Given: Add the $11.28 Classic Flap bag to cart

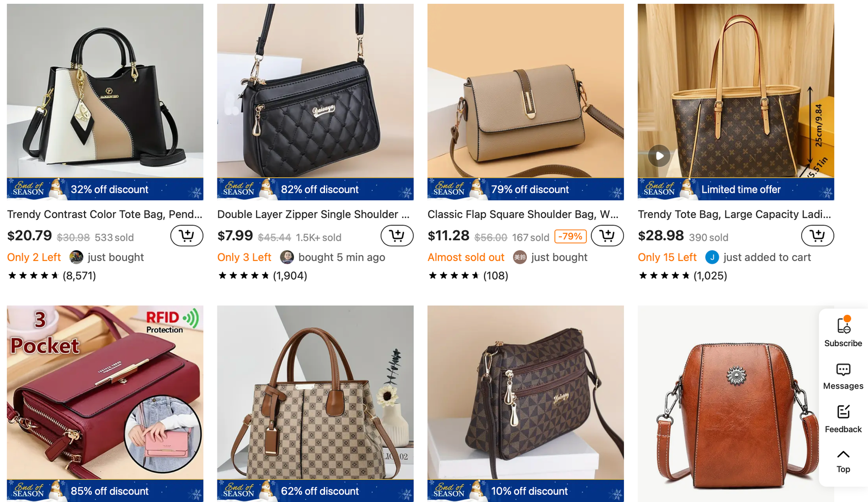Looking at the screenshot, I should pyautogui.click(x=607, y=236).
